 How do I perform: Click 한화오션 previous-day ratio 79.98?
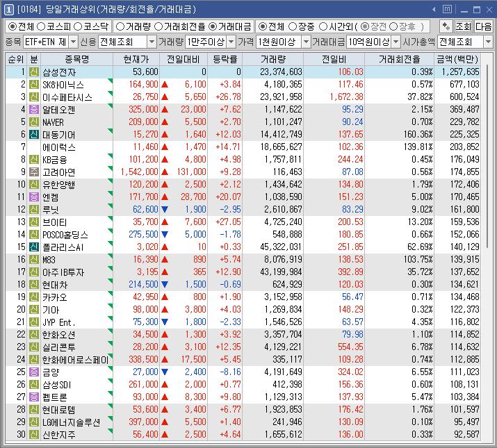click(x=352, y=334)
